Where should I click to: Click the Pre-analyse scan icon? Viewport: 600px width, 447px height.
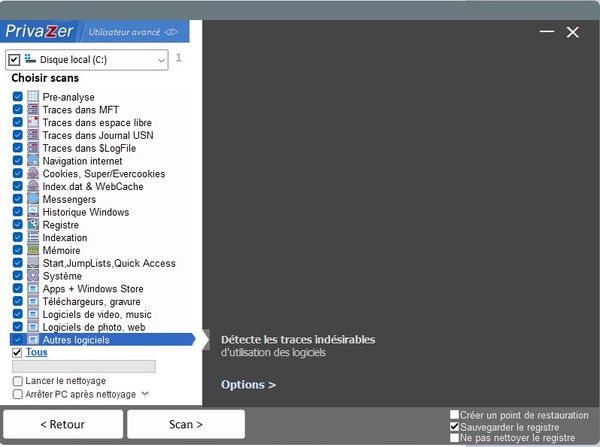tap(33, 96)
